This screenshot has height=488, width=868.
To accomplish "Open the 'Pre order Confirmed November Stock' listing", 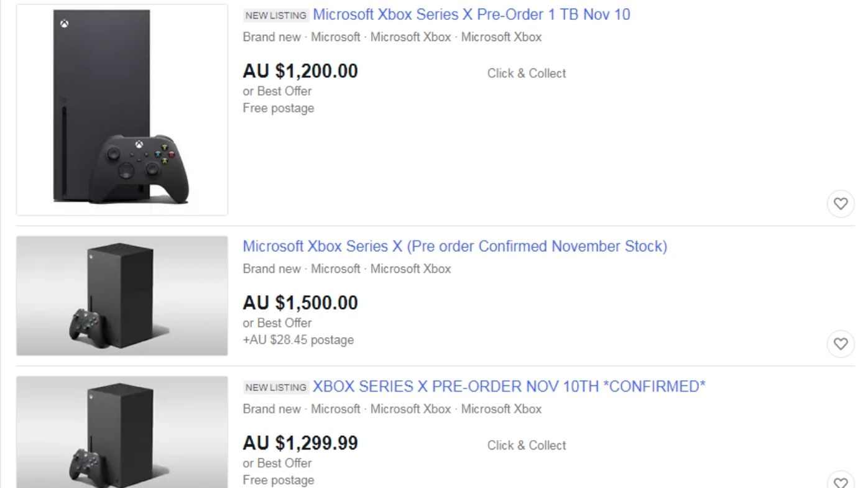I will pyautogui.click(x=455, y=246).
